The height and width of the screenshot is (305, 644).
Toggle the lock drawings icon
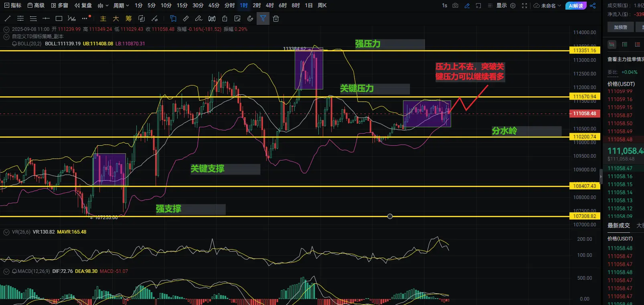click(x=225, y=18)
